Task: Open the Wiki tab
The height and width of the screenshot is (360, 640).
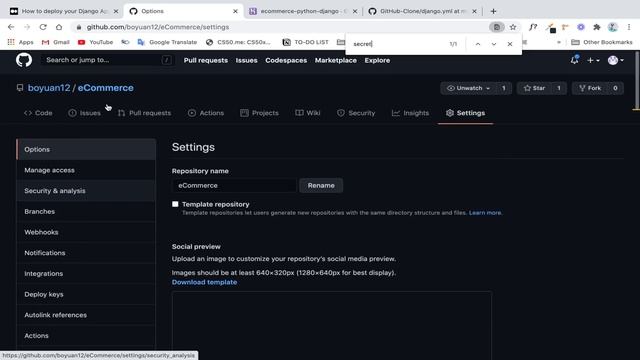Action: (308, 113)
